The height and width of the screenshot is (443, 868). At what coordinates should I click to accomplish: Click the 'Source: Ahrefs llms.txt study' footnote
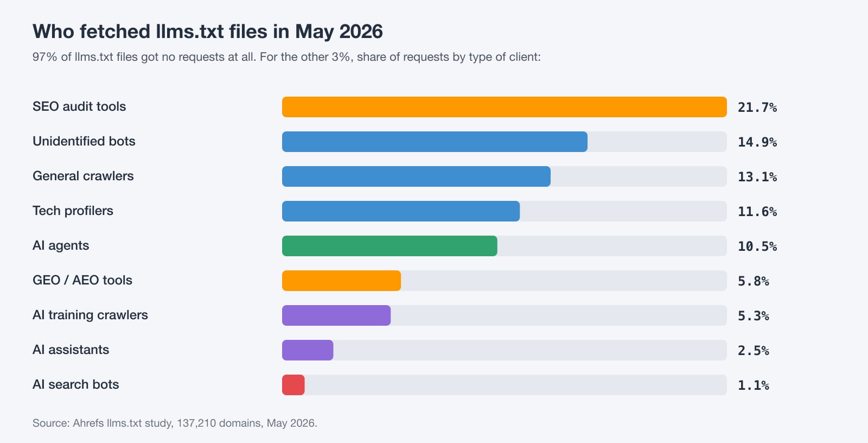tap(175, 423)
